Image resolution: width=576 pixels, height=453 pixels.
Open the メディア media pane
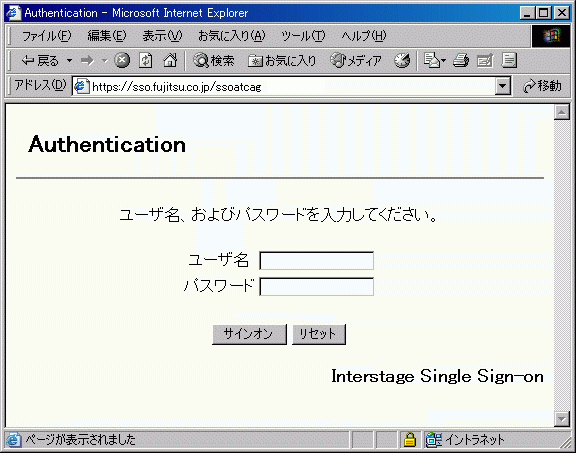(x=356, y=60)
